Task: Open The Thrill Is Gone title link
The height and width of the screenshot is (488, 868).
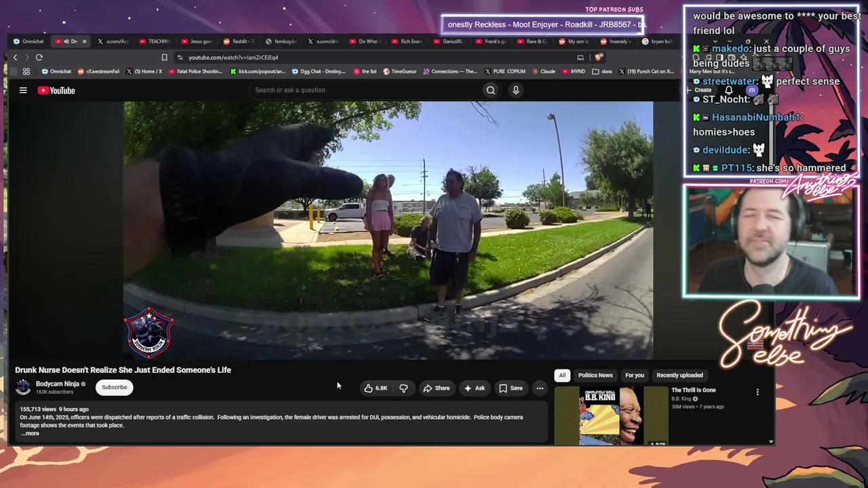Action: click(x=694, y=390)
